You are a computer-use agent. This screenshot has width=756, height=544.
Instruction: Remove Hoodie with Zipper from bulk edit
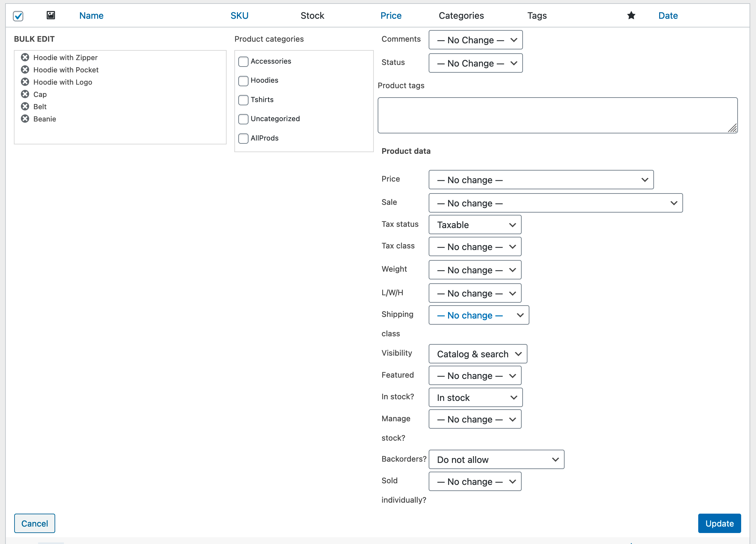click(x=25, y=58)
